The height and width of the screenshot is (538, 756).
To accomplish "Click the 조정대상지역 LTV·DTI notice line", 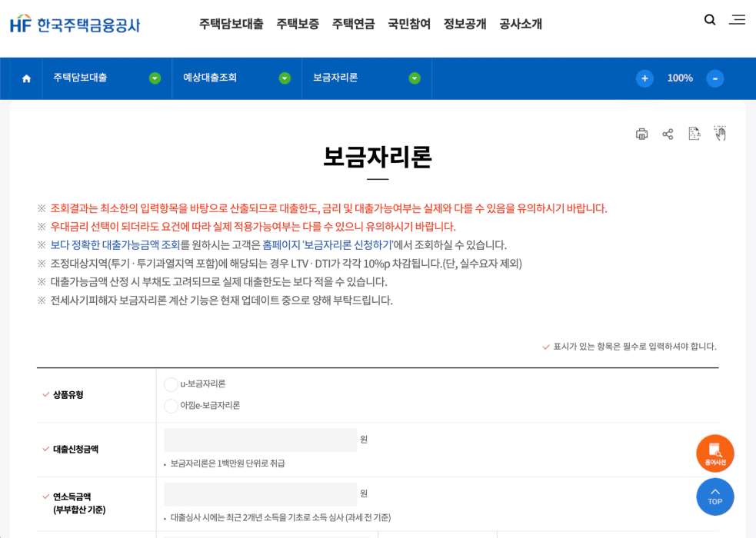I will (286, 264).
